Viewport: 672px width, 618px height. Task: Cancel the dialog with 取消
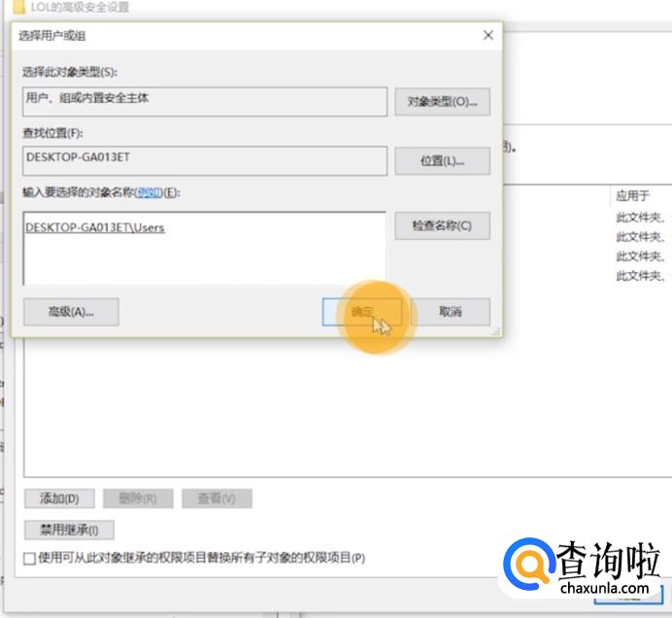coord(451,312)
